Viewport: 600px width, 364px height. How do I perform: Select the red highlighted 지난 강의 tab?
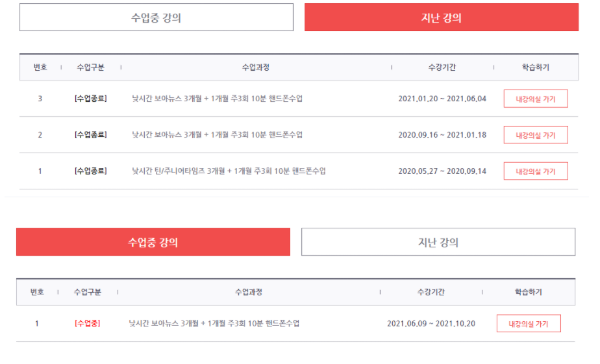click(x=441, y=18)
